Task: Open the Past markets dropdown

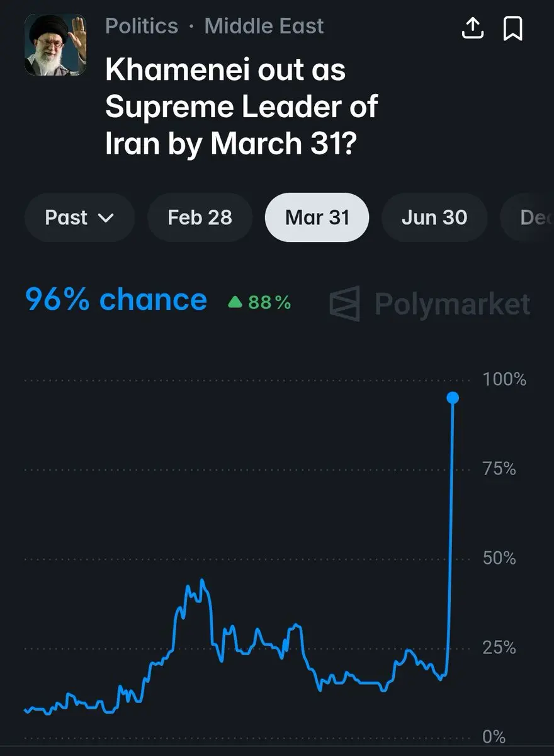Action: (79, 218)
